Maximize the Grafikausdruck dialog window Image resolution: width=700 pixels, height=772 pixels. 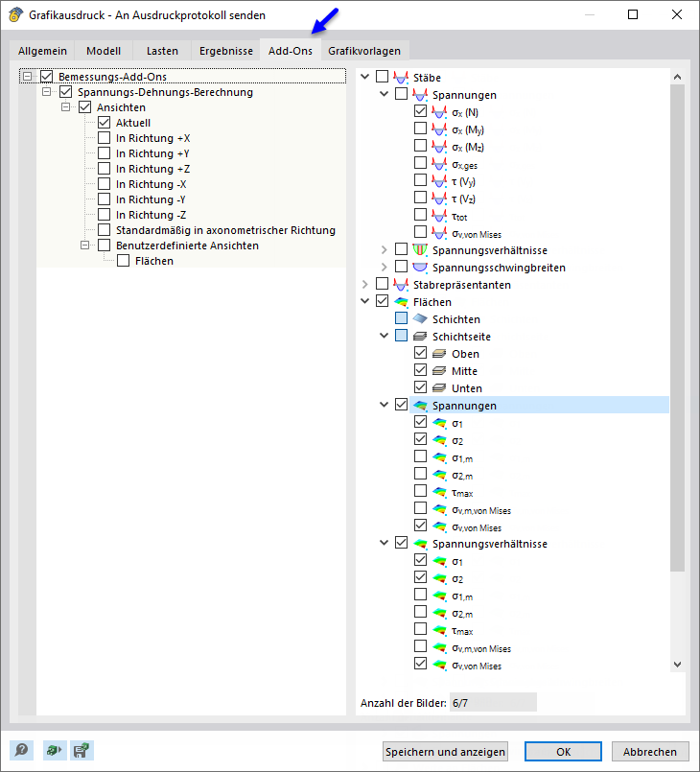tap(633, 14)
